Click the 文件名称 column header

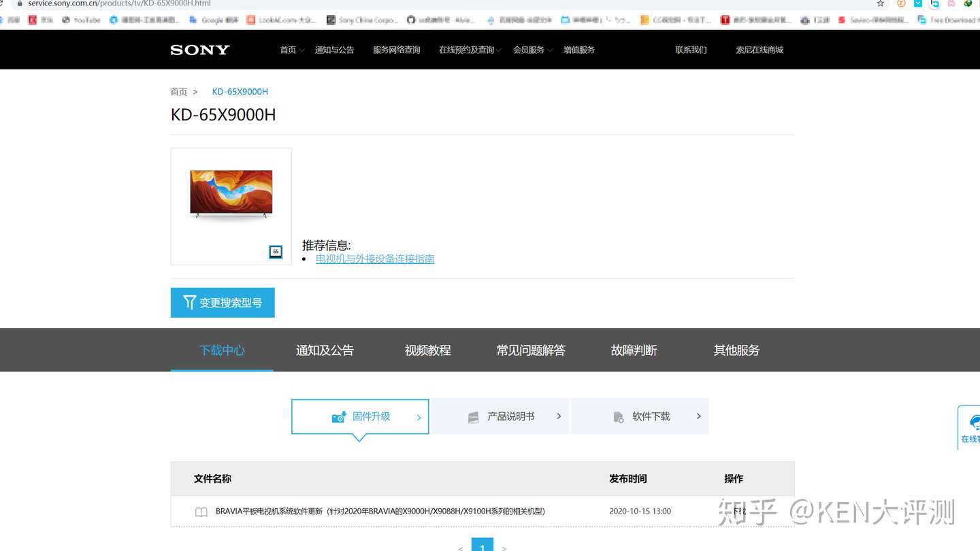click(212, 479)
